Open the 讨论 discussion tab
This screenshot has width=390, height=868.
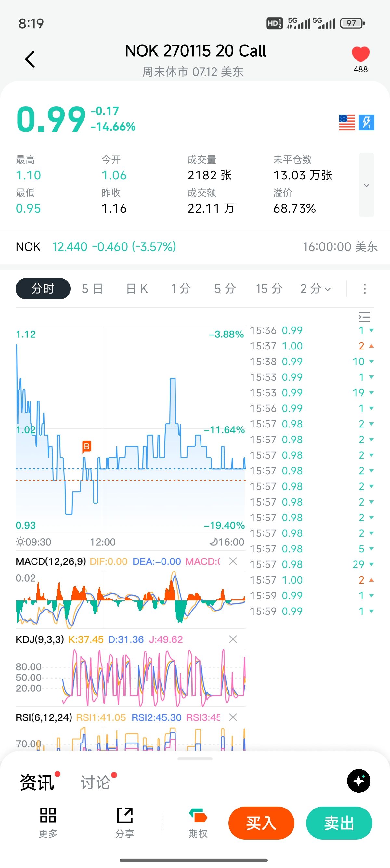pos(95,782)
